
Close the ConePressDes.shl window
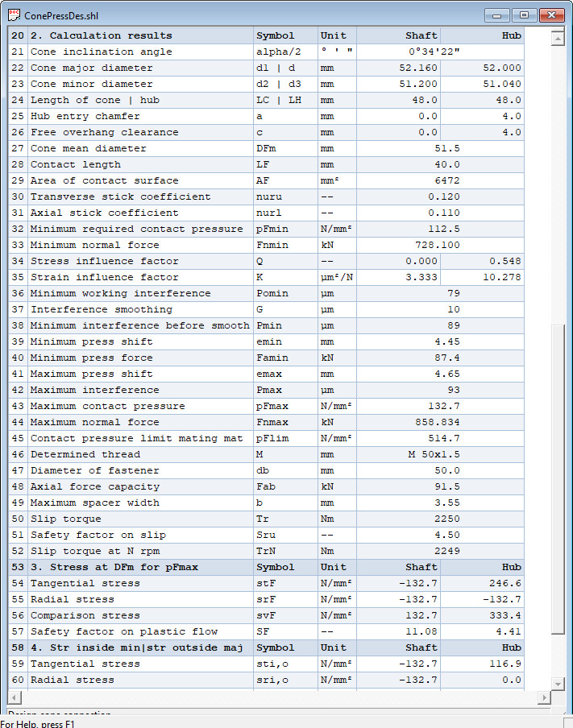click(x=551, y=15)
